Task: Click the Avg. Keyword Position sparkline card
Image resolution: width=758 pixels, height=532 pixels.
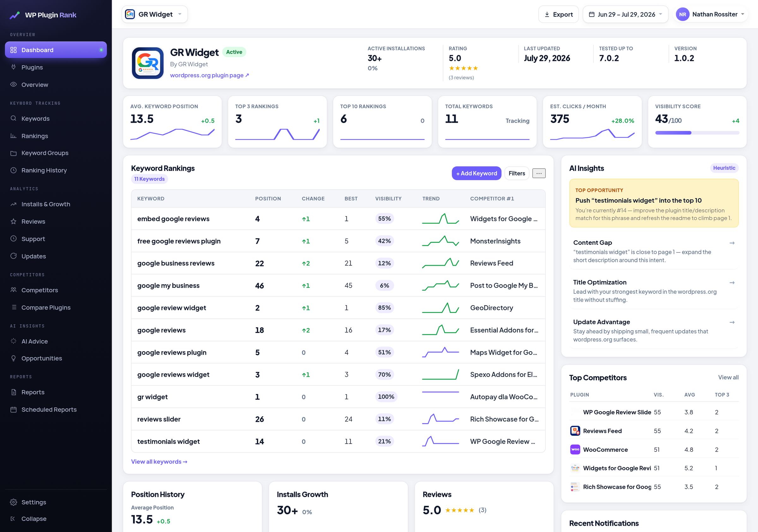Action: click(172, 122)
